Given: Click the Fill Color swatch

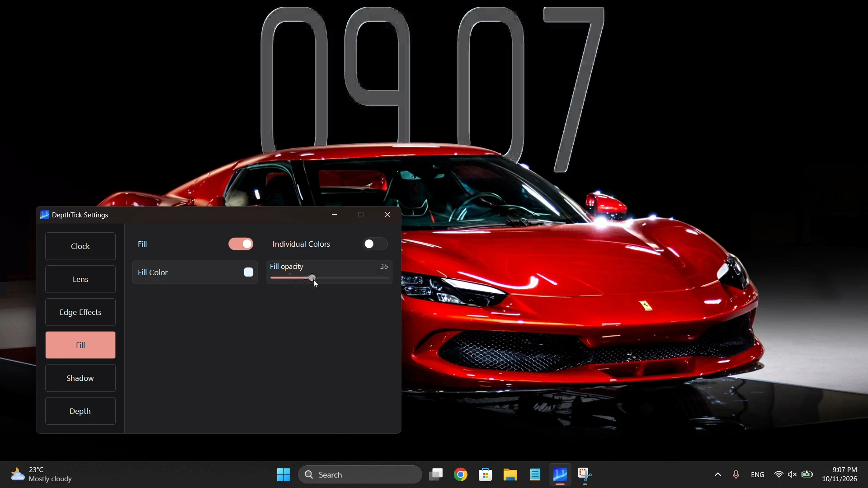Looking at the screenshot, I should (x=249, y=272).
